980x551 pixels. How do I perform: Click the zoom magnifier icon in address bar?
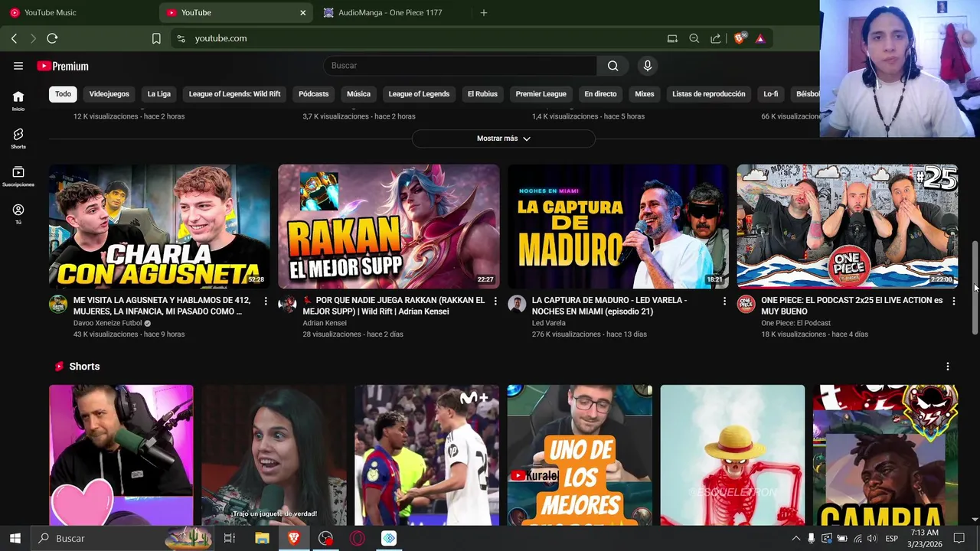[694, 38]
